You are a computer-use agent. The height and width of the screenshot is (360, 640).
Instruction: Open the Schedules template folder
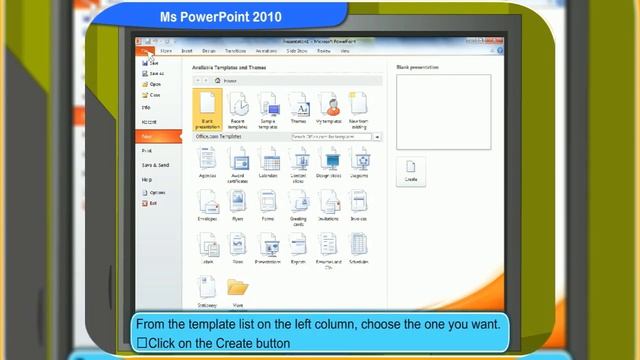[359, 249]
